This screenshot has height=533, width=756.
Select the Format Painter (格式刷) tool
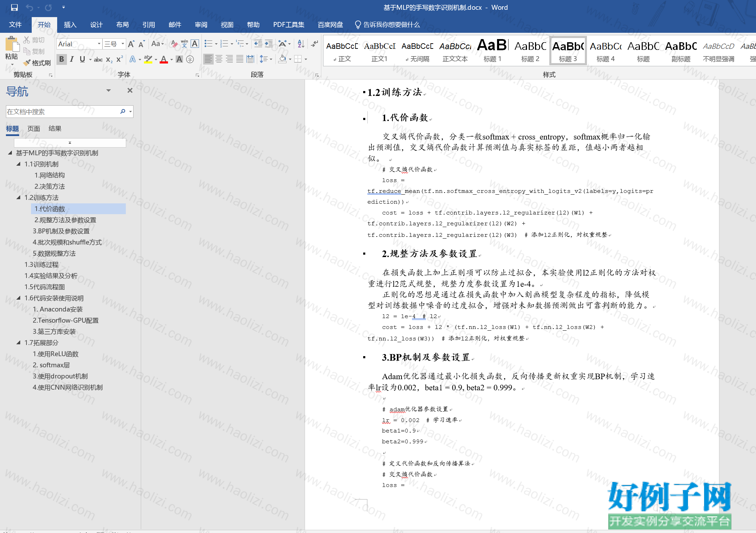tap(37, 63)
